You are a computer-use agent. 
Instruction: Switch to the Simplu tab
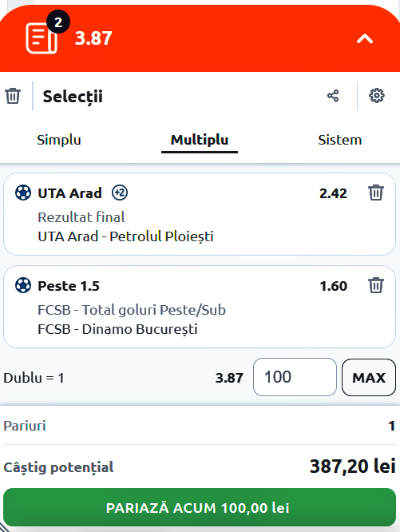click(x=59, y=140)
